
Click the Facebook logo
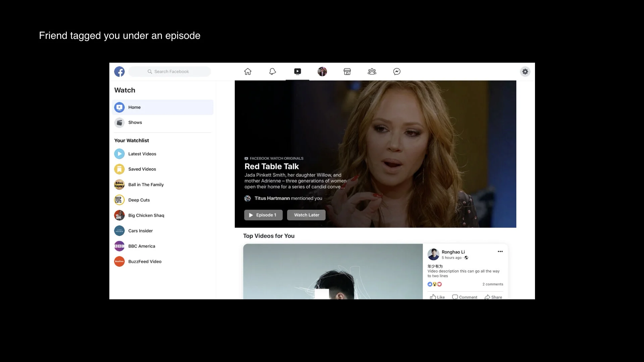(119, 71)
